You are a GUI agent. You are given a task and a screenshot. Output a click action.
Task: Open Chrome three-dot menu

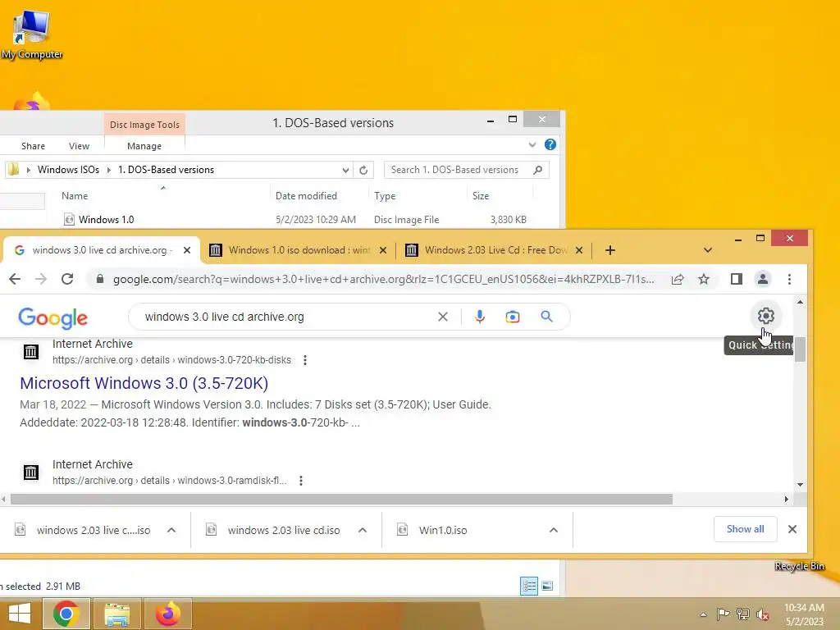pyautogui.click(x=789, y=279)
